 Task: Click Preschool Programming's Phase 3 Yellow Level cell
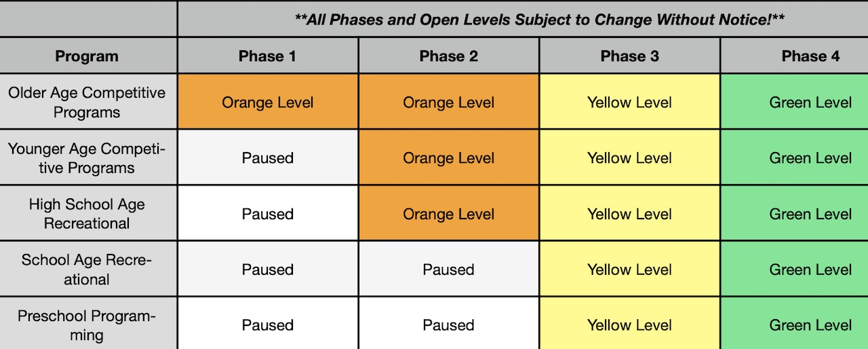[x=629, y=325]
